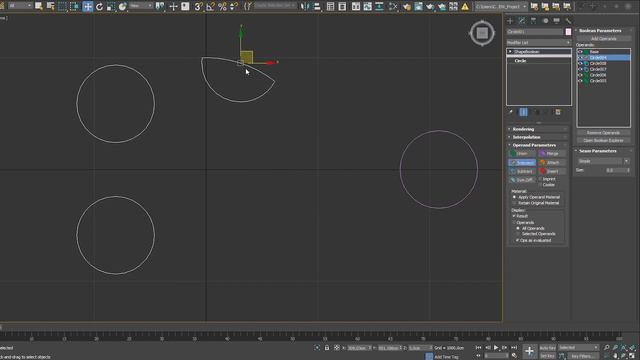Click the Set Key large plus button

point(529,351)
